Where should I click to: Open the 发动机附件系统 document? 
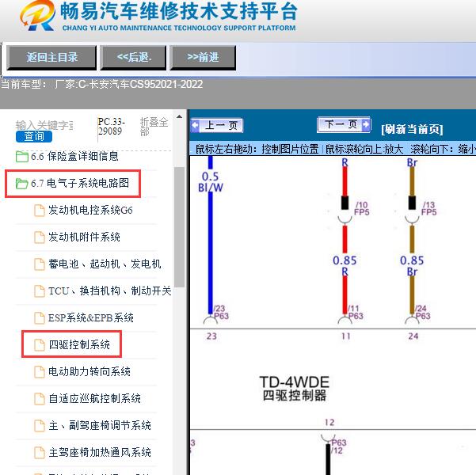(x=84, y=237)
